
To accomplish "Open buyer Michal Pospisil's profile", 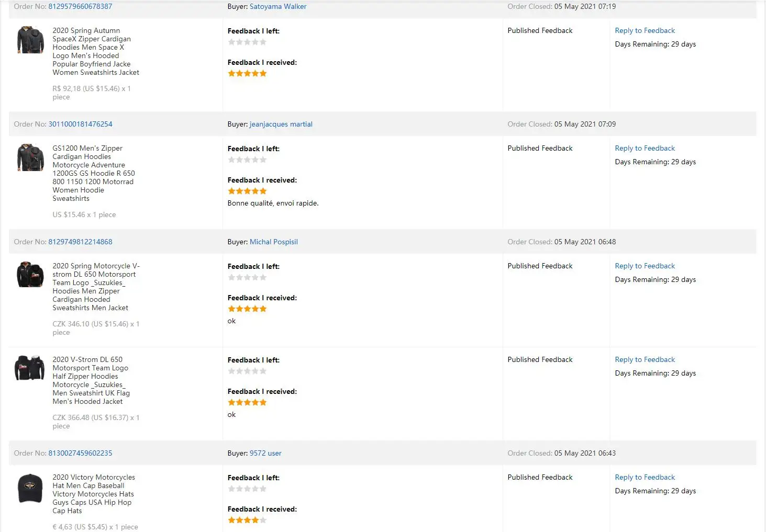I will pos(273,242).
